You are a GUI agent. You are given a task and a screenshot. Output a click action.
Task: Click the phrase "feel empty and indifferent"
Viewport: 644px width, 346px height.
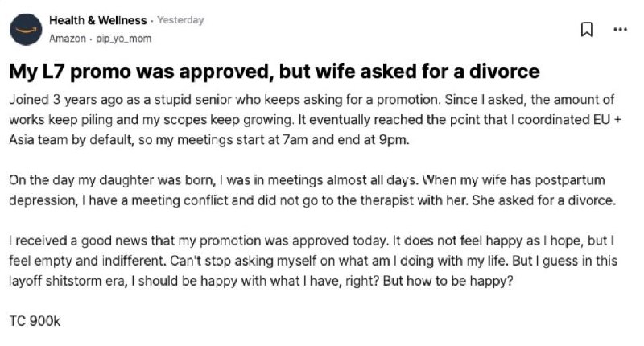88,261
